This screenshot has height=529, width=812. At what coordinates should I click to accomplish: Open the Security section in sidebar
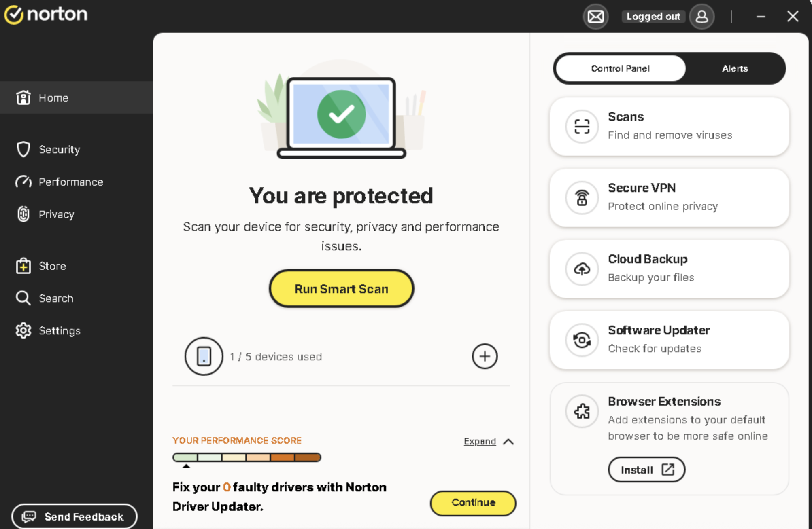[59, 149]
